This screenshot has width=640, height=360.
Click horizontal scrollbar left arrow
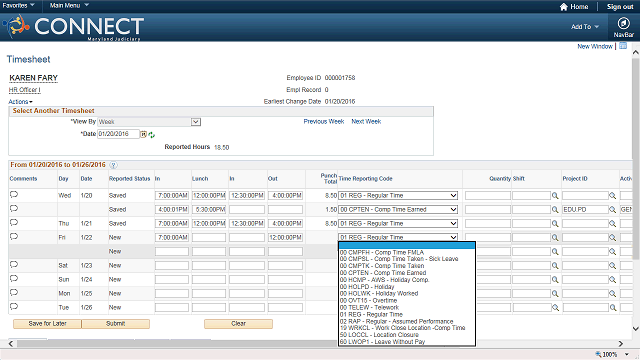11,344
